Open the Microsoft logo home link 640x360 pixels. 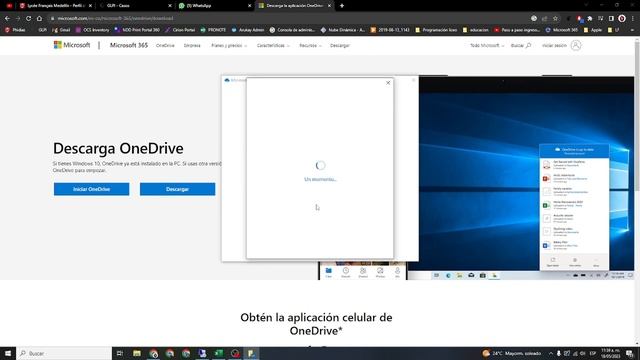[x=72, y=45]
